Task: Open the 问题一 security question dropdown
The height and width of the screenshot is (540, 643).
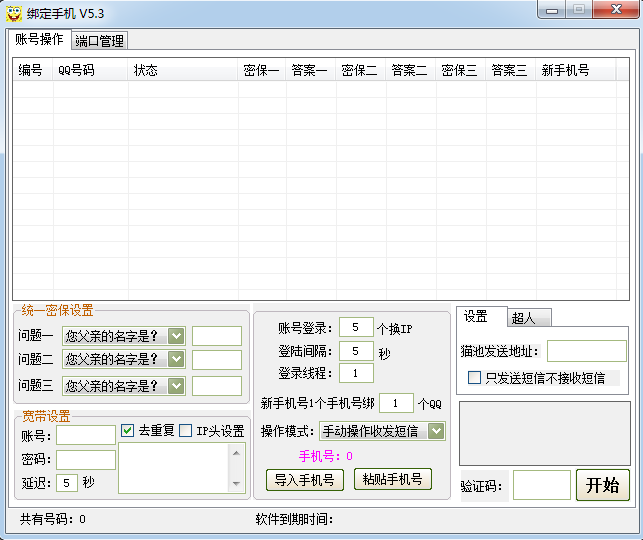Action: coord(124,336)
